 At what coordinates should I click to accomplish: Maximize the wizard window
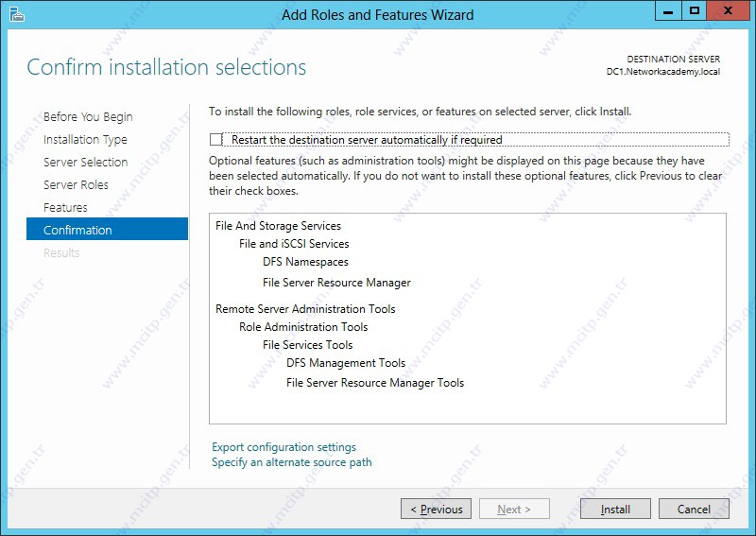[695, 11]
